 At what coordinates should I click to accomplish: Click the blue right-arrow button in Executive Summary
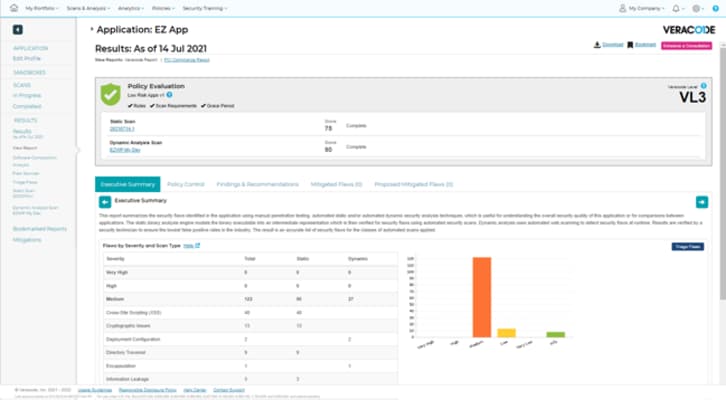[701, 201]
